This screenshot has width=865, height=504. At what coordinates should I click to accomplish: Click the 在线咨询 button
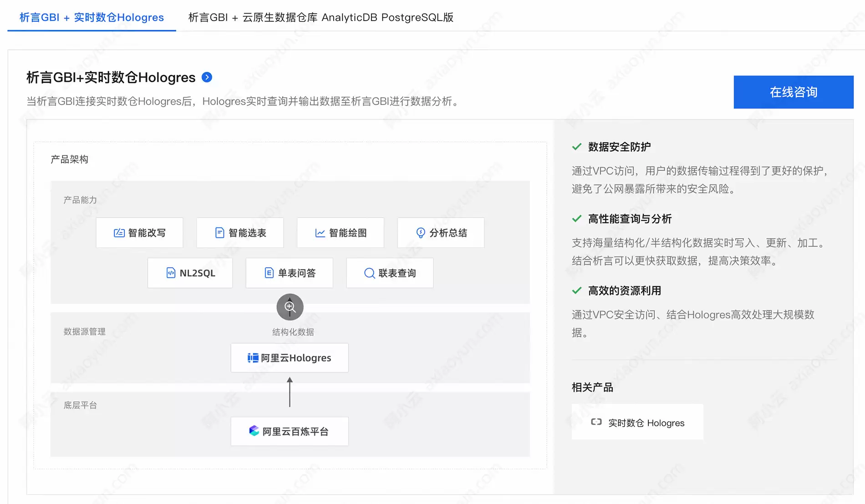[794, 92]
